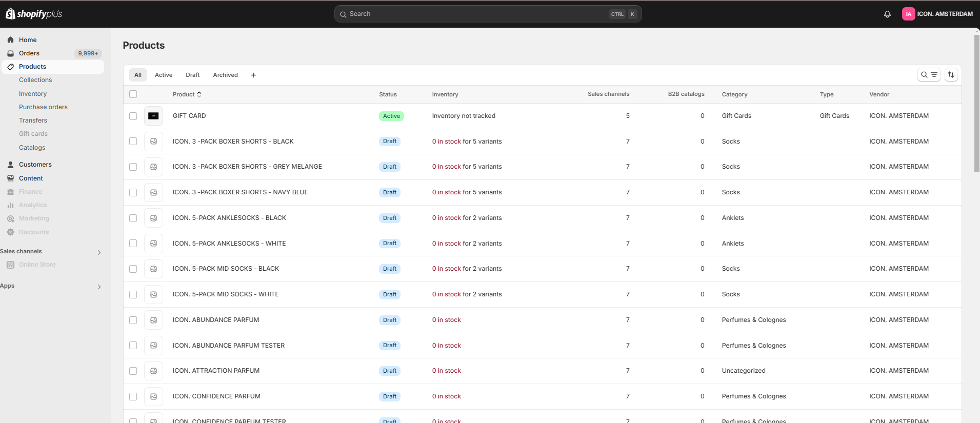Click the Analytics bar chart icon

click(x=10, y=205)
